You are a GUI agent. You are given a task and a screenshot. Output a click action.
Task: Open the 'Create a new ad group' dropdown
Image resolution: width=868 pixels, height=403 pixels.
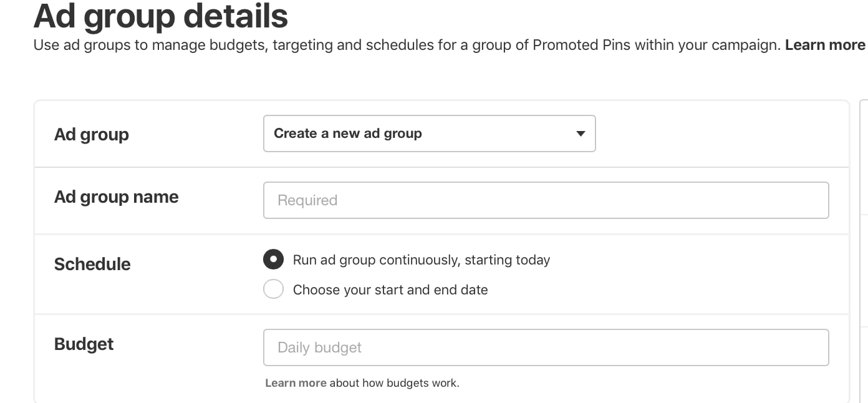point(429,134)
